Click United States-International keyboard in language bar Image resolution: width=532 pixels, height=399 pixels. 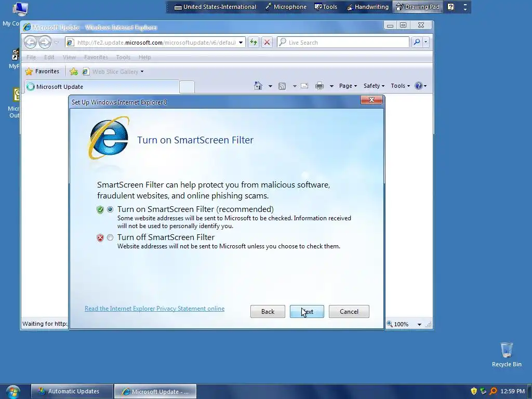pyautogui.click(x=215, y=7)
